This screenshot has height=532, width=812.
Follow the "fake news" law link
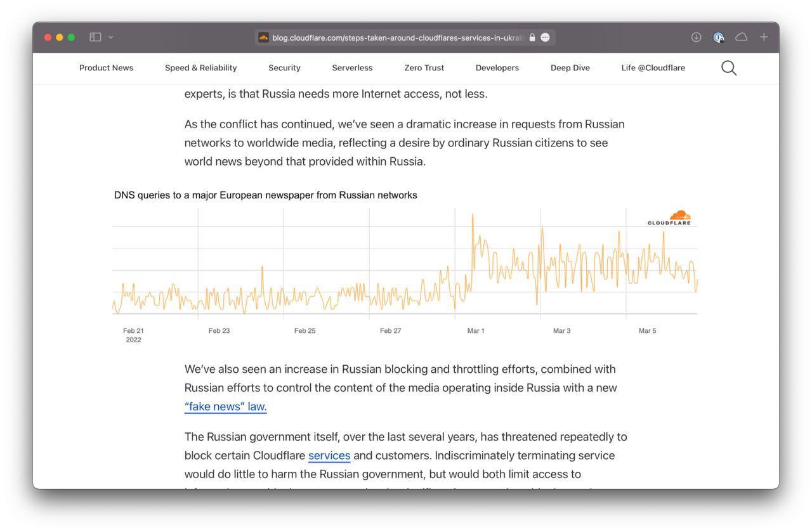point(226,406)
